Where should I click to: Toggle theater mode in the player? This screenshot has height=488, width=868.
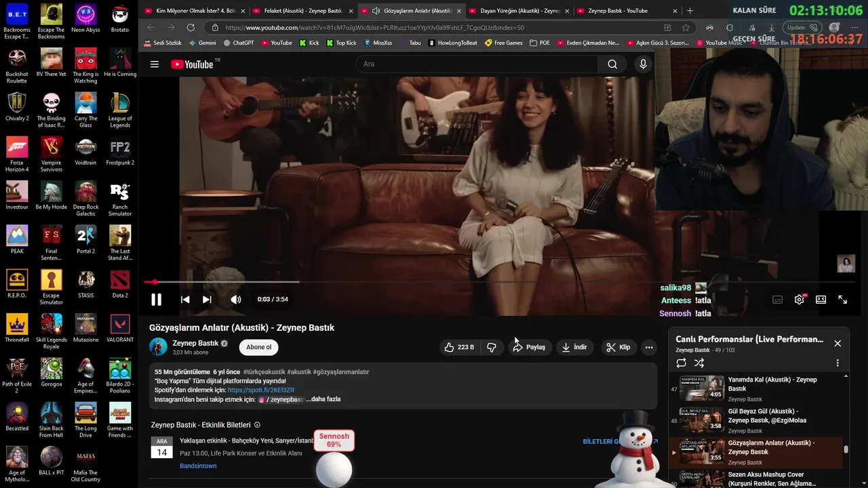tap(821, 300)
